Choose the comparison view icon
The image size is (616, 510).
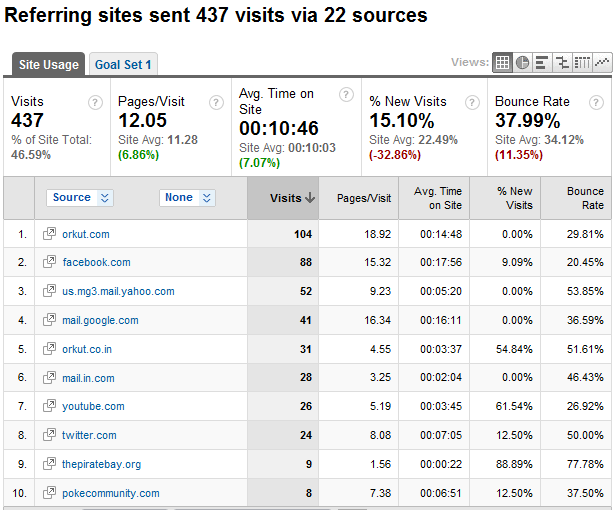[x=562, y=62]
